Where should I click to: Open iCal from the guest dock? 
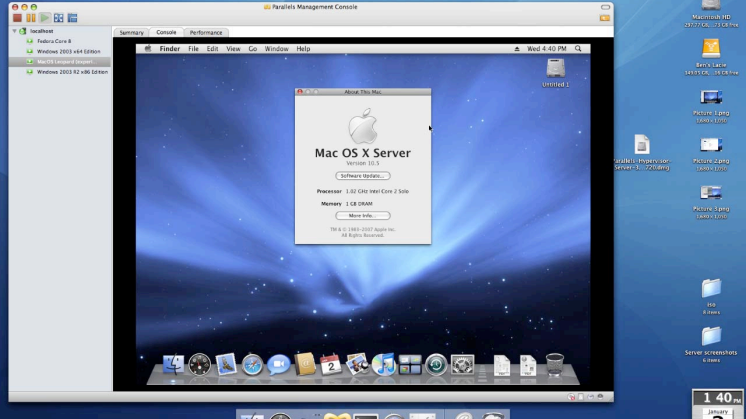point(331,365)
